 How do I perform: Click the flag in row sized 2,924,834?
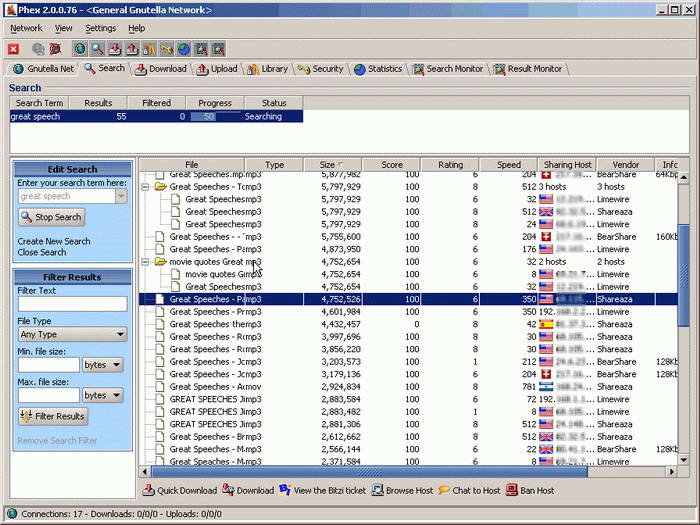click(x=546, y=387)
